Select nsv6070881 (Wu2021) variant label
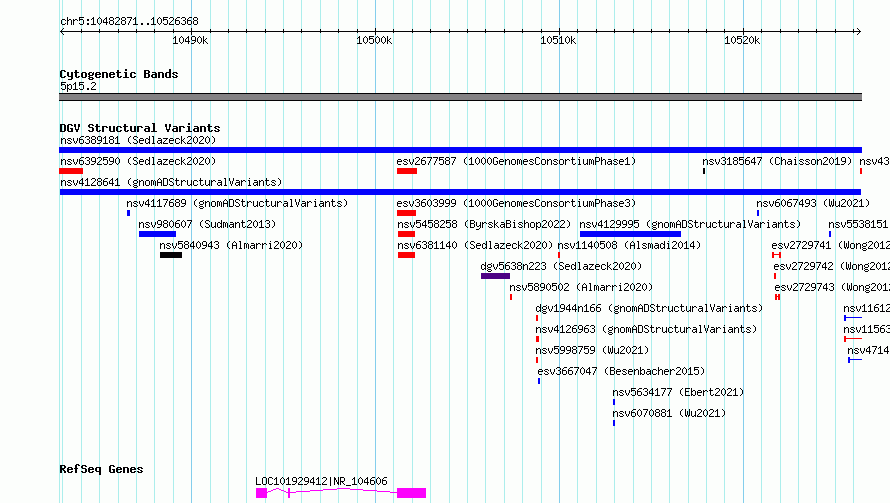This screenshot has height=503, width=890. (x=669, y=413)
